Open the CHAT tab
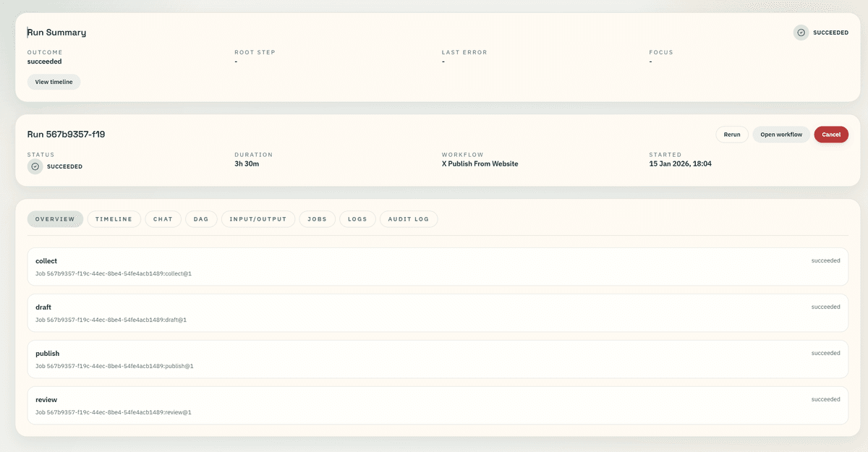 pos(163,218)
